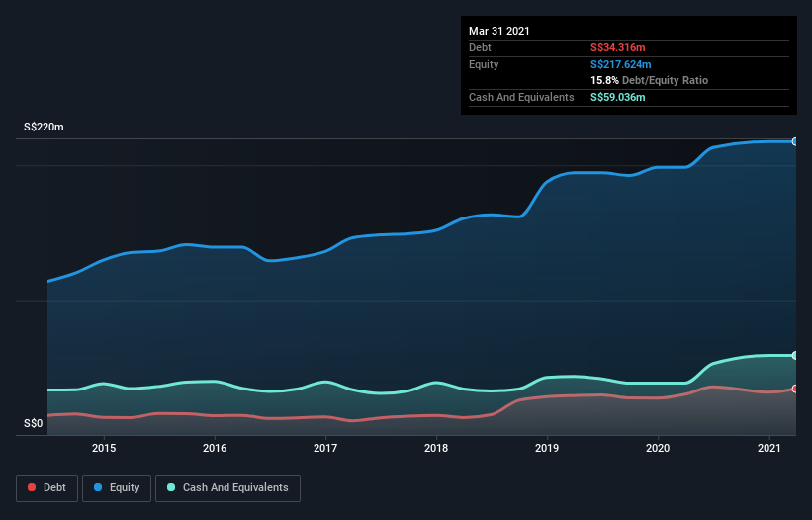Image resolution: width=812 pixels, height=520 pixels.
Task: Click the S$220m y-axis label
Action: [45, 128]
